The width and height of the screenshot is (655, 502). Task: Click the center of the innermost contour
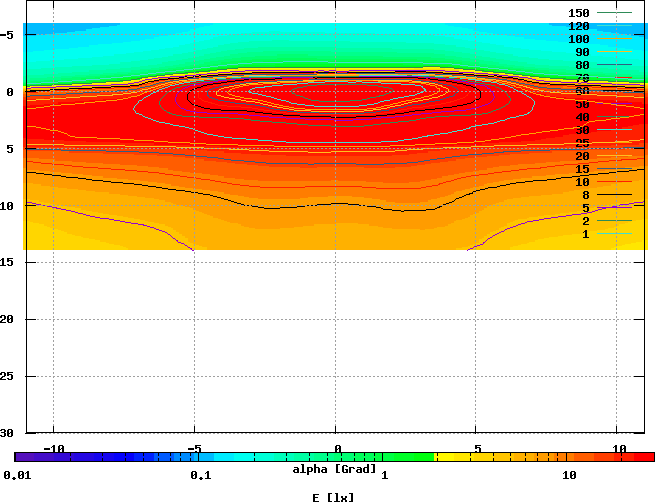(x=336, y=91)
